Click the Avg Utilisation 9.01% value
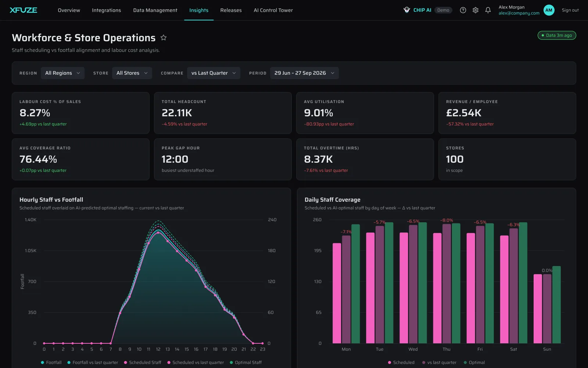This screenshot has height=368, width=588. (319, 113)
